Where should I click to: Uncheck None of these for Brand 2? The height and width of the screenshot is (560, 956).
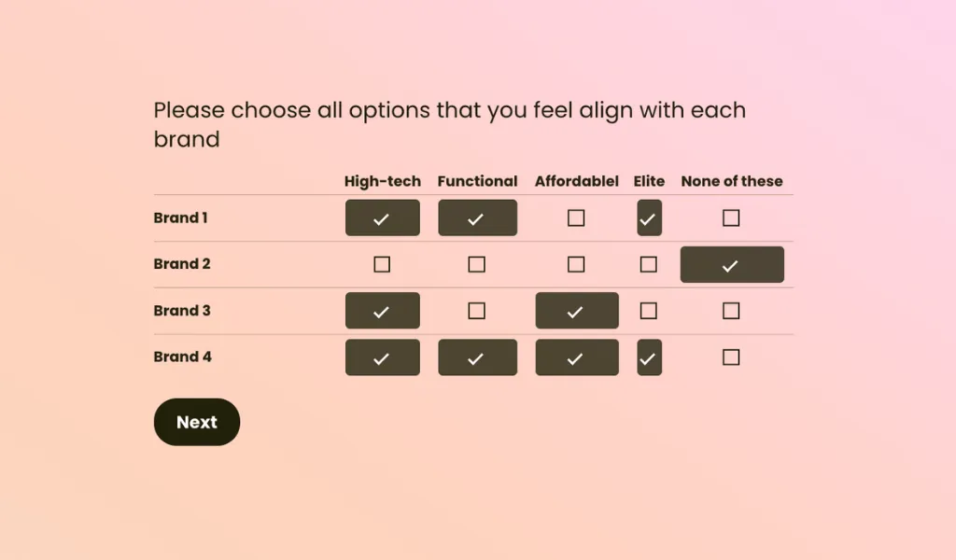point(731,264)
